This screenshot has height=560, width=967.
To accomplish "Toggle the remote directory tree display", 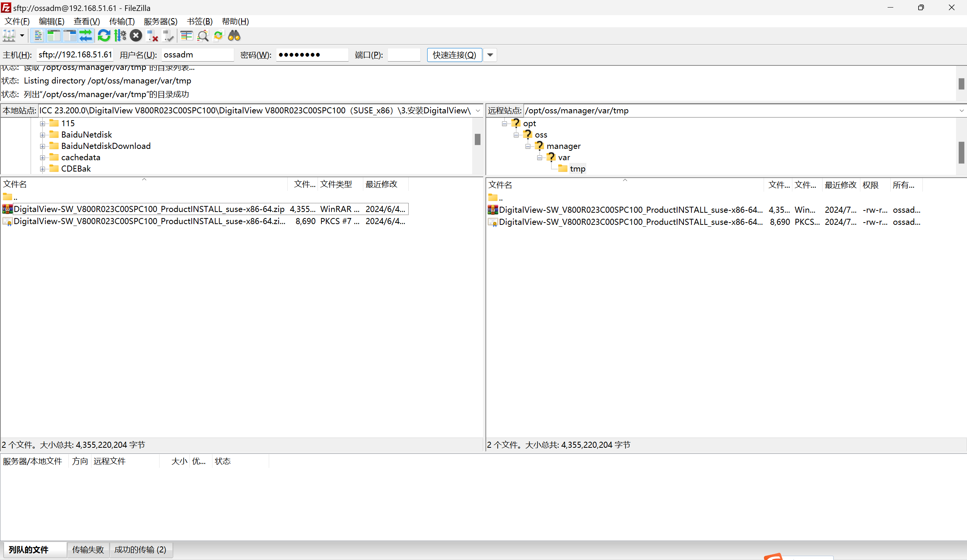I will [x=70, y=36].
